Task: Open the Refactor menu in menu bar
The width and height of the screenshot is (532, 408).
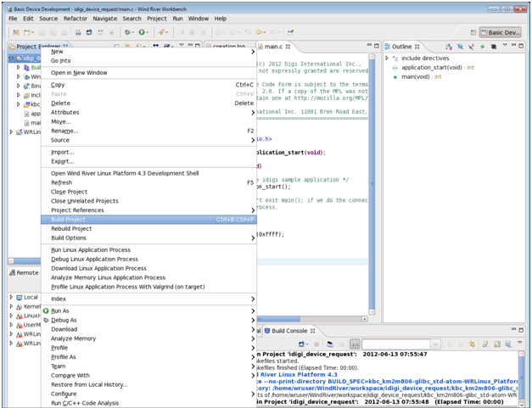Action: (x=76, y=18)
